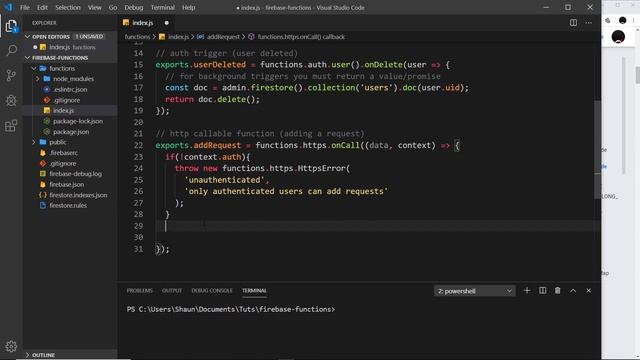Open .eslintrc.json file
Image resolution: width=640 pixels, height=360 pixels.
pyautogui.click(x=70, y=89)
